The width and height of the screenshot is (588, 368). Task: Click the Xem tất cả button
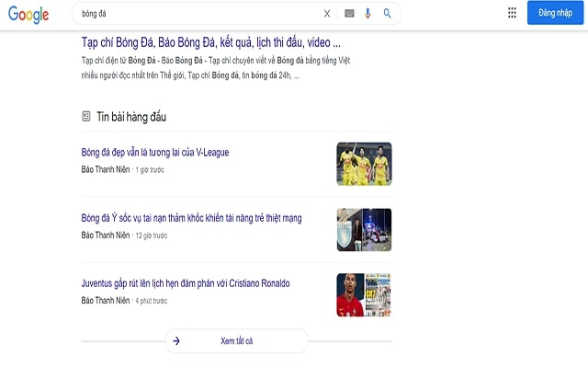click(x=236, y=340)
